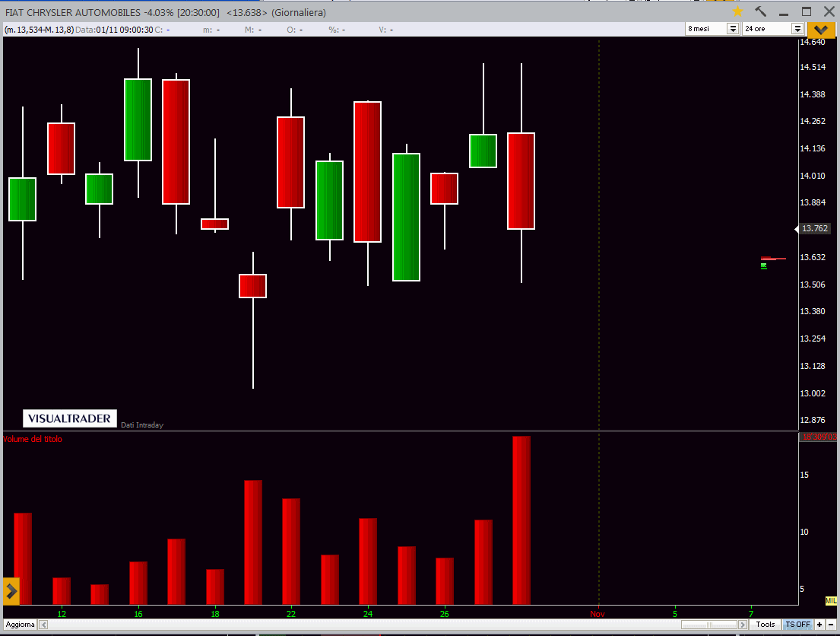
Task: Click the horizontal zoom slider thumb
Action: tap(709, 625)
